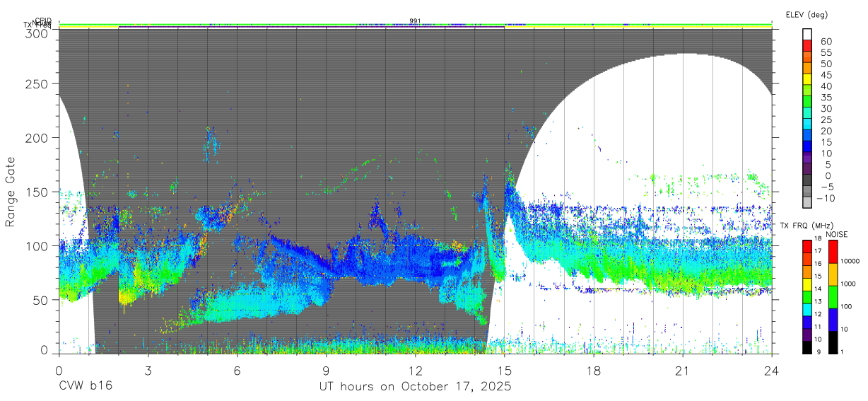Click the '200' Range Gate axis label

(37, 138)
